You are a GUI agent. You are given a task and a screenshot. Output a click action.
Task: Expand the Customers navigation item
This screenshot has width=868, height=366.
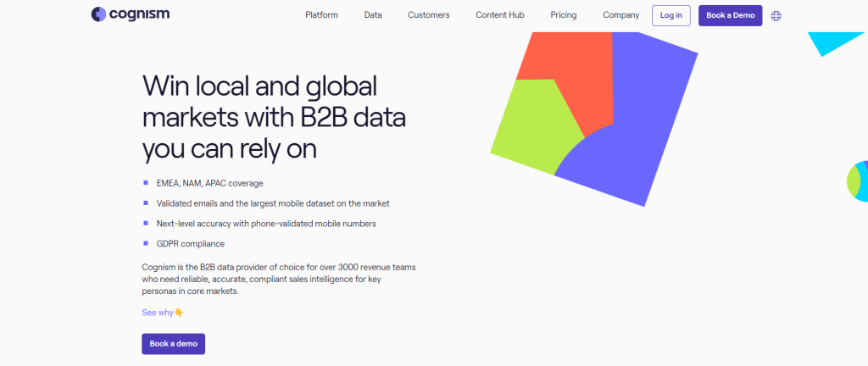(428, 15)
